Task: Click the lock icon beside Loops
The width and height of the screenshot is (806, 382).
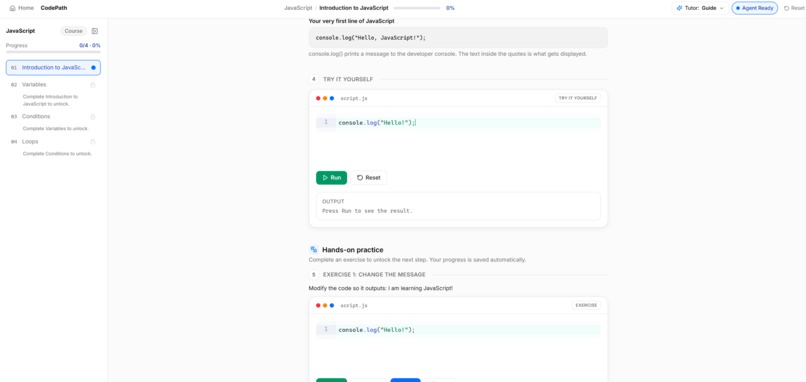Action: [x=93, y=141]
